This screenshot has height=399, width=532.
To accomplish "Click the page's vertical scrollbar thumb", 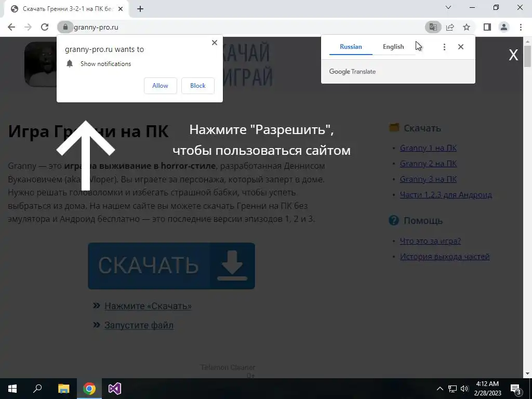I will pos(527,56).
